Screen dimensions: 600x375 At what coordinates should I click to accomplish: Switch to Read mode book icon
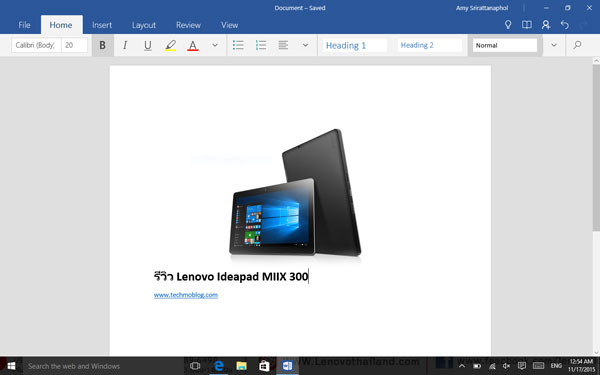pyautogui.click(x=527, y=25)
